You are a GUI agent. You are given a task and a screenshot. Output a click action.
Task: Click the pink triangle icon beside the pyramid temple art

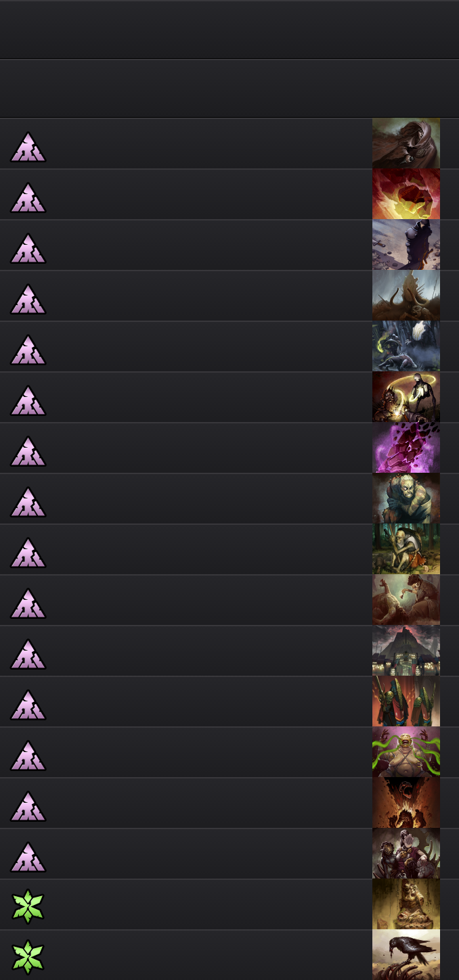tap(28, 654)
